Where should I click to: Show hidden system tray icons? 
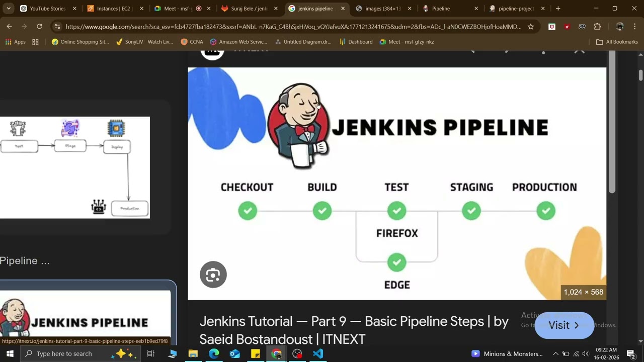click(555, 353)
